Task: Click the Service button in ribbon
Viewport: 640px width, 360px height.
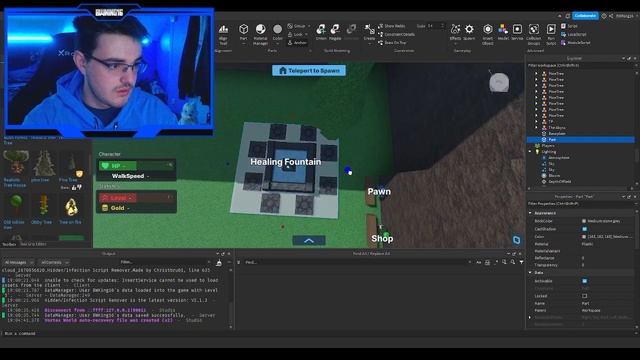Action: coord(517,32)
